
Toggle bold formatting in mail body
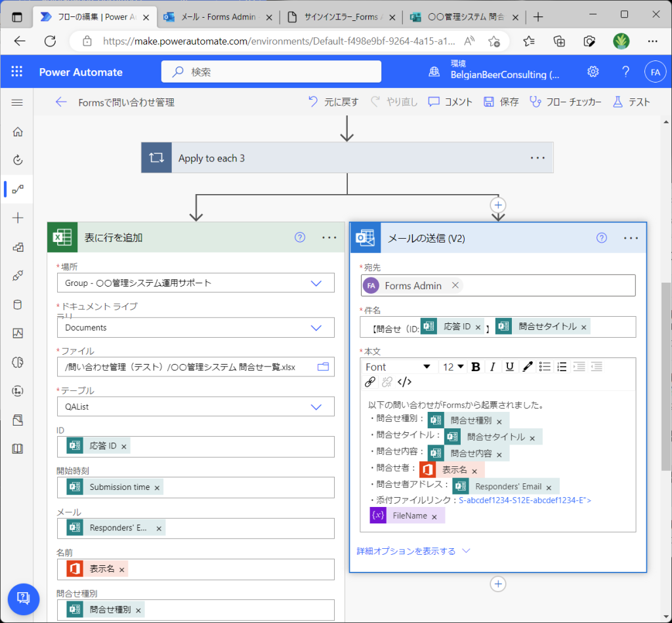point(475,367)
